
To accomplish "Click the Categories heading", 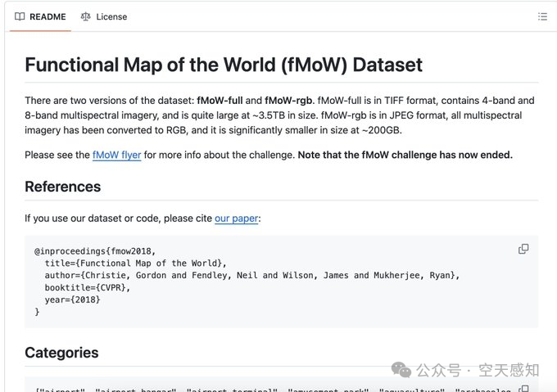I will pos(61,353).
